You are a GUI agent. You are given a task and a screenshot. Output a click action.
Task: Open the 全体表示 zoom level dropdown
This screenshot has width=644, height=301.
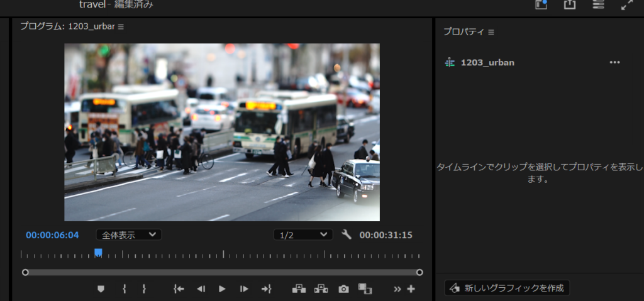point(129,234)
